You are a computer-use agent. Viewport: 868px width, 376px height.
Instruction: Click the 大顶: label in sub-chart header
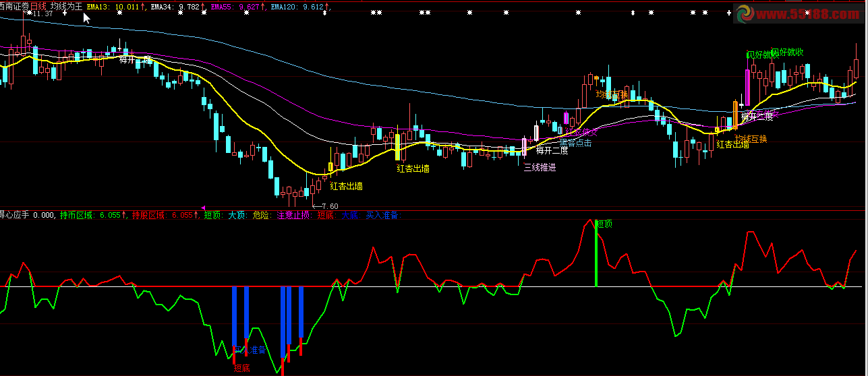[237, 216]
